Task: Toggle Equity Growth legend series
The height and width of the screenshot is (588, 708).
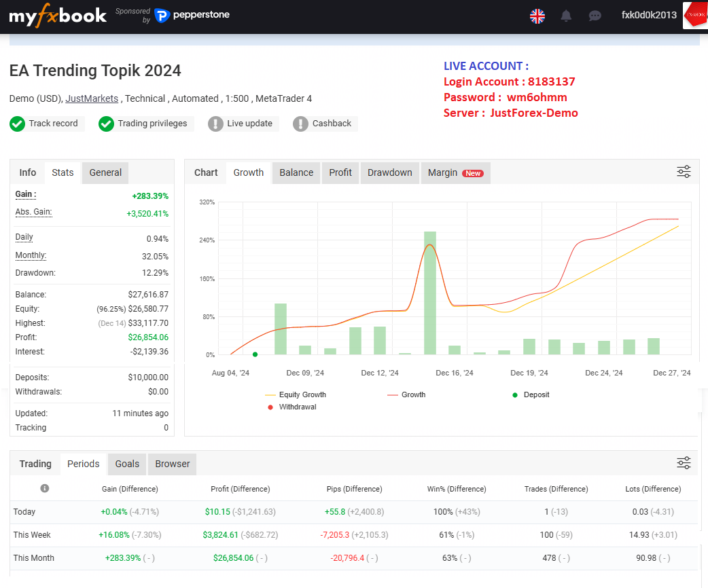Action: point(296,395)
